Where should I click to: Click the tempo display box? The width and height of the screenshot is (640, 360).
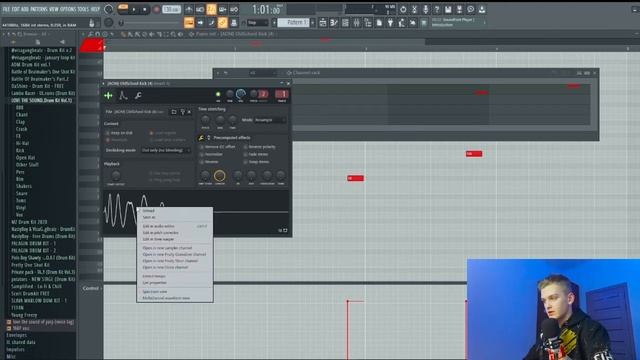tap(171, 9)
